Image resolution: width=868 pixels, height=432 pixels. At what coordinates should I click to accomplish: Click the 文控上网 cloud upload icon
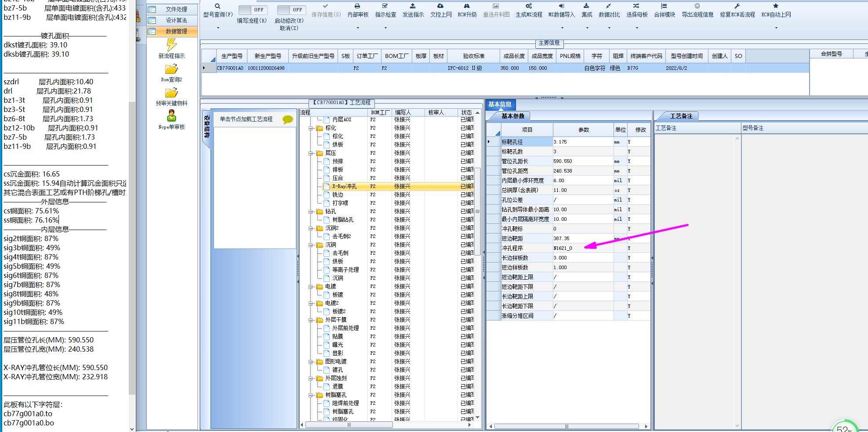tap(440, 6)
